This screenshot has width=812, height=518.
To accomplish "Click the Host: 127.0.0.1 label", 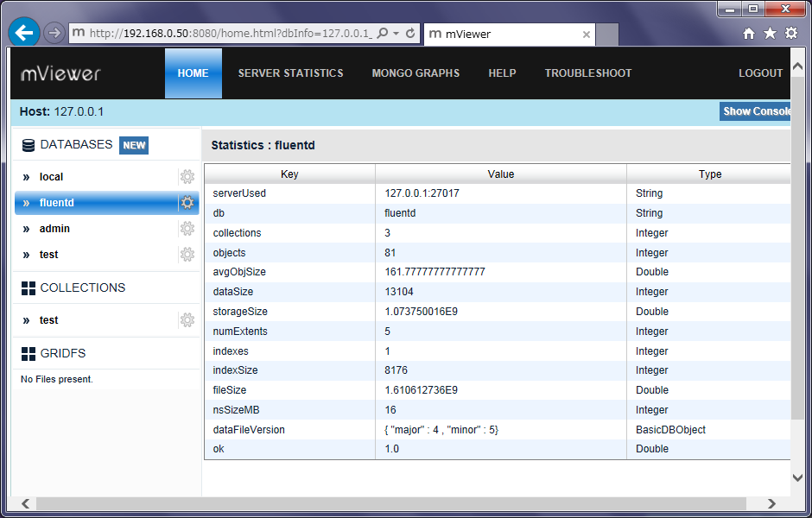I will click(61, 111).
